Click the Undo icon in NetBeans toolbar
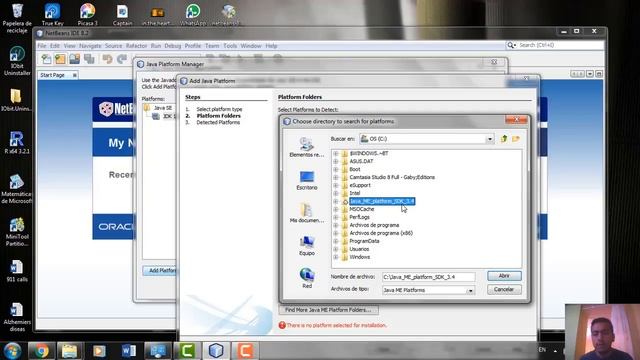 pyautogui.click(x=107, y=59)
